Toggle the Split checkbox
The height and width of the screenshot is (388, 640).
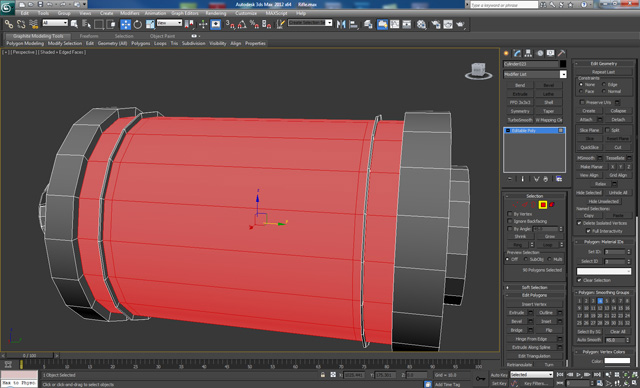point(607,130)
